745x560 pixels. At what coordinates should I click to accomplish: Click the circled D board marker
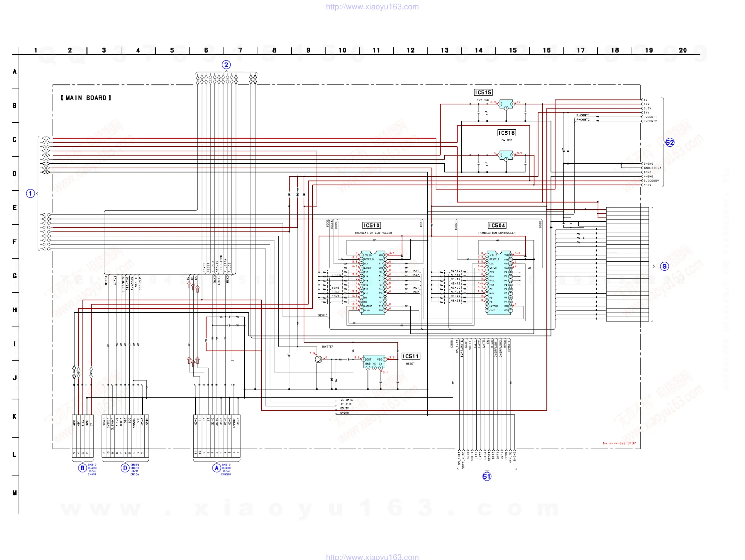point(125,468)
